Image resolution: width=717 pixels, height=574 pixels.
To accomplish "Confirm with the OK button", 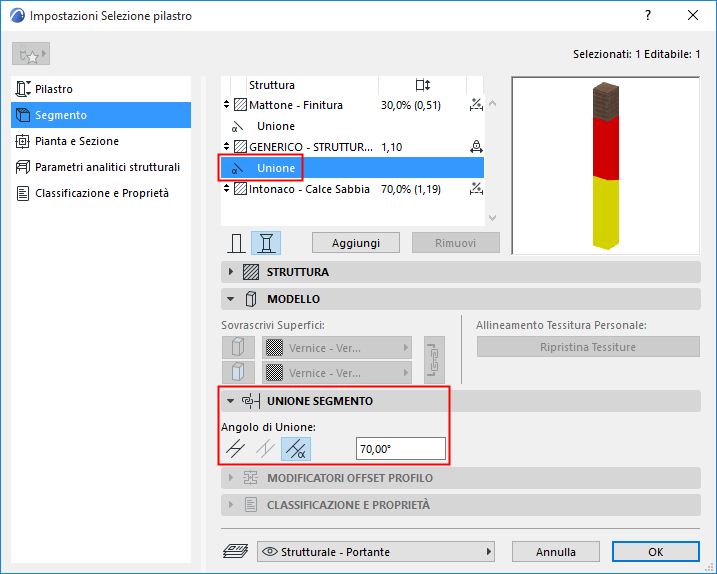I will pos(656,552).
